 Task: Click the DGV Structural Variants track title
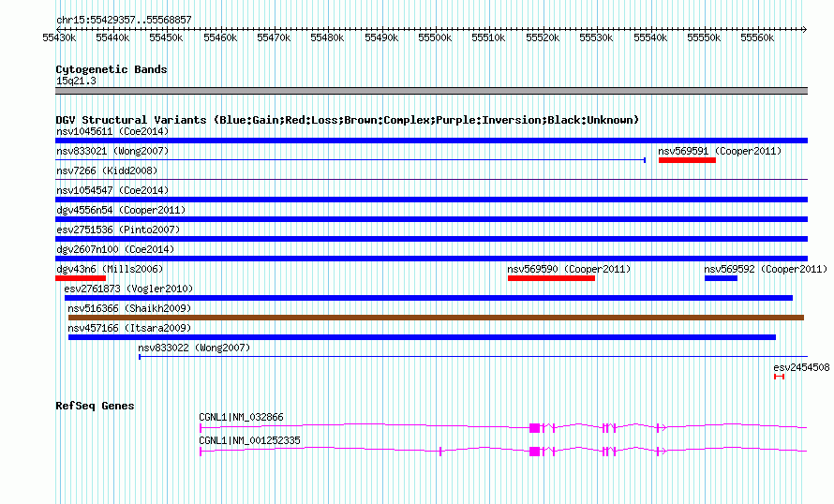point(347,120)
